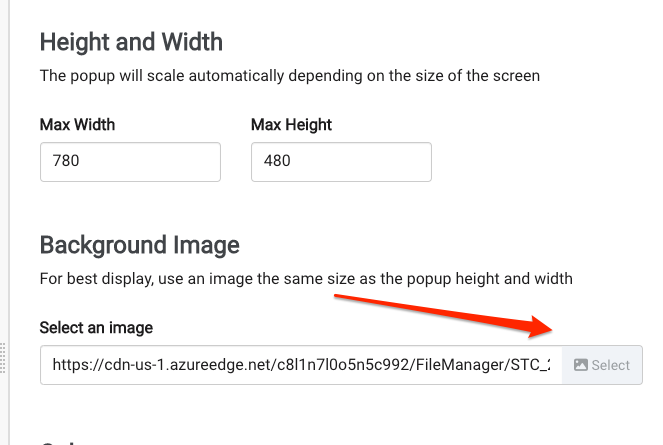
Task: Click into the background image URL field
Action: [x=301, y=365]
